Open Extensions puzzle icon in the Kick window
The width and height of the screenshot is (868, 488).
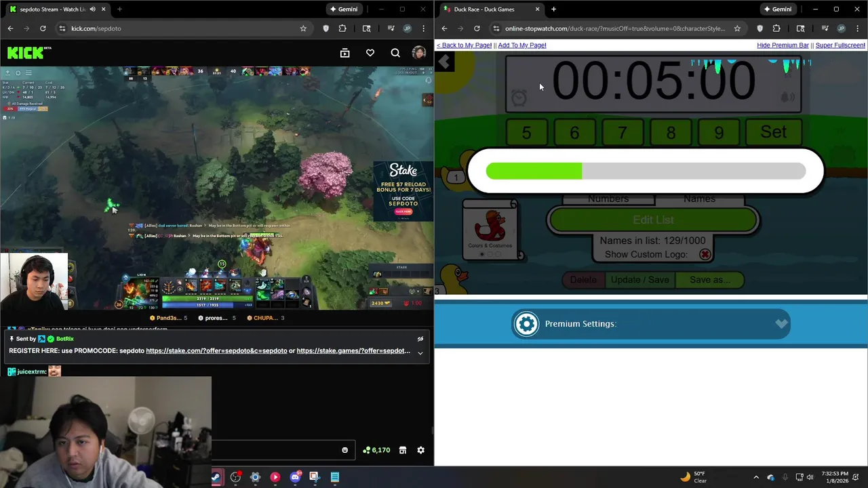342,28
